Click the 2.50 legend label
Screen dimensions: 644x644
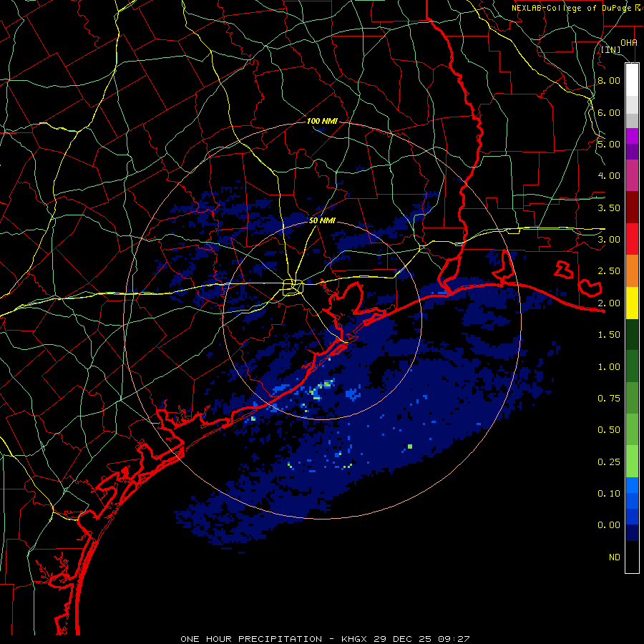pyautogui.click(x=609, y=271)
